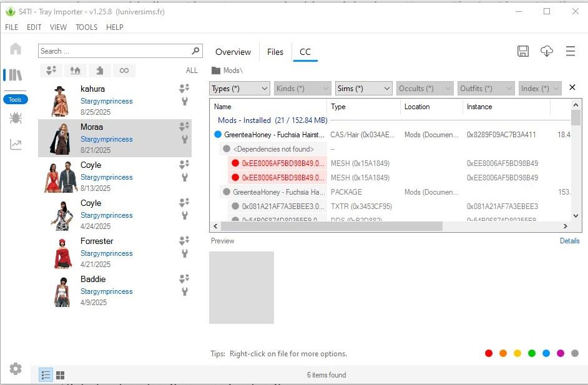Open the settings gear at bottom left
This screenshot has height=385, width=588.
pyautogui.click(x=16, y=369)
